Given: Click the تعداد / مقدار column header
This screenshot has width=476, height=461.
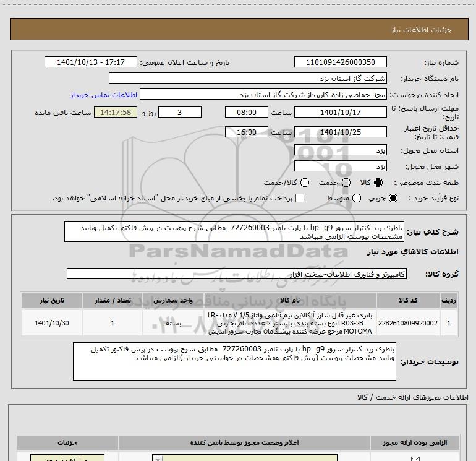Looking at the screenshot, I should 113,300.
